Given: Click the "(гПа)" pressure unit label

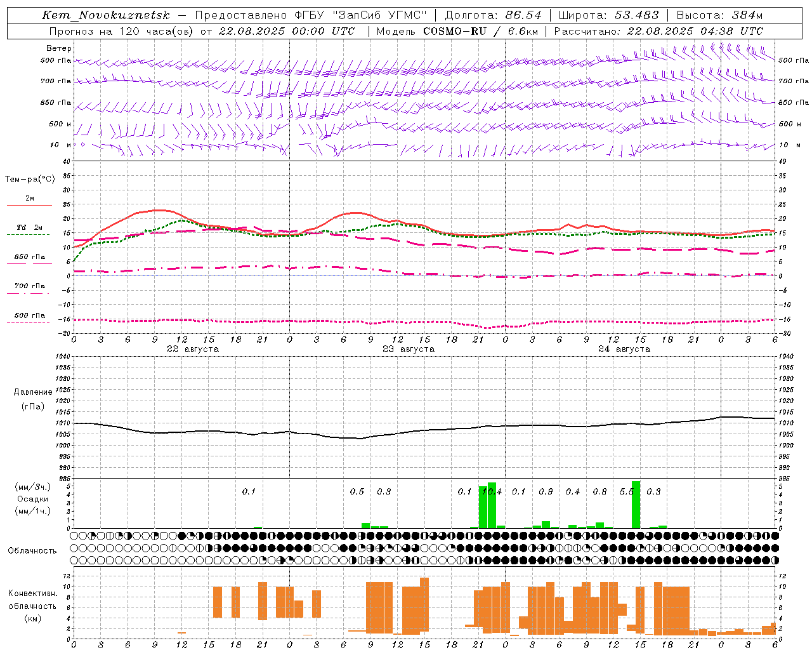Looking at the screenshot, I should (x=33, y=407).
